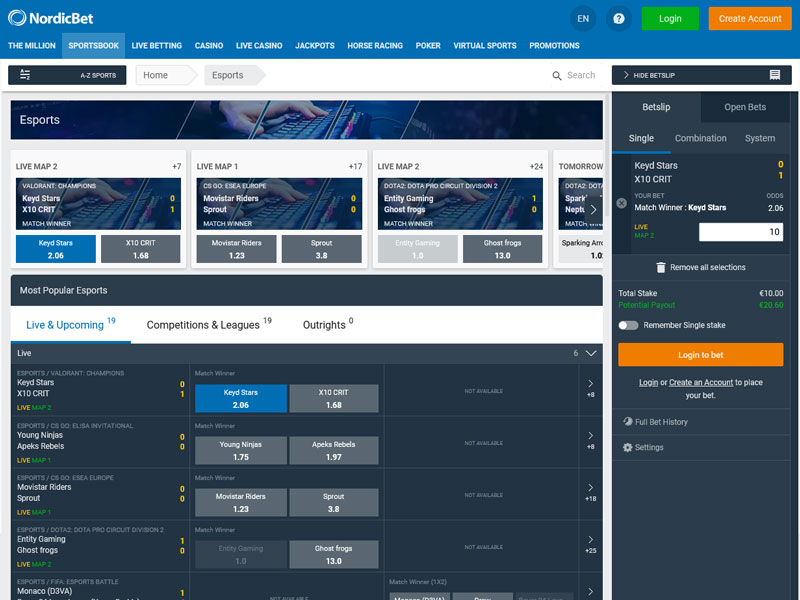This screenshot has height=600, width=800.
Task: Select Keyd Stars 2.06 in featured card
Action: (x=56, y=249)
